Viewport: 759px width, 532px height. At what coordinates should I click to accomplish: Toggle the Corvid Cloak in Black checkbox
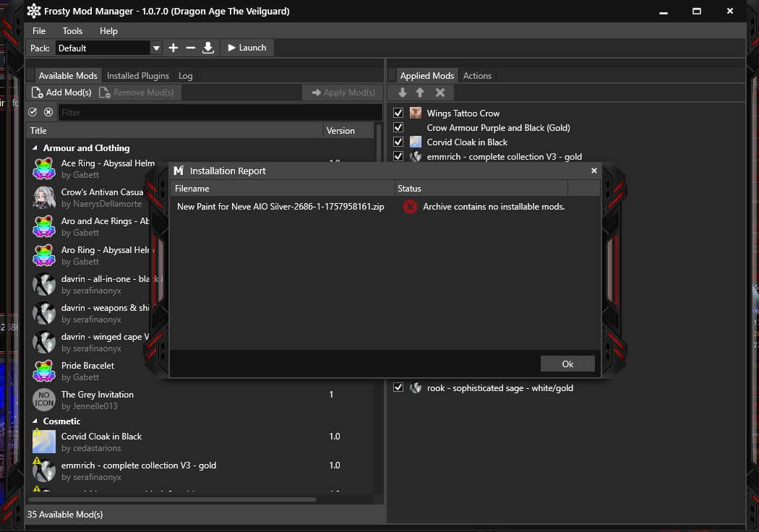pyautogui.click(x=398, y=142)
